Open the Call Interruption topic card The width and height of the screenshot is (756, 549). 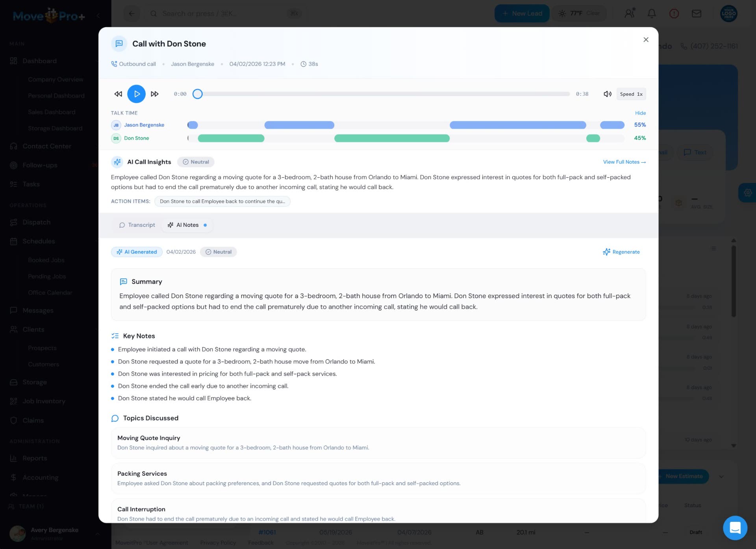point(378,511)
